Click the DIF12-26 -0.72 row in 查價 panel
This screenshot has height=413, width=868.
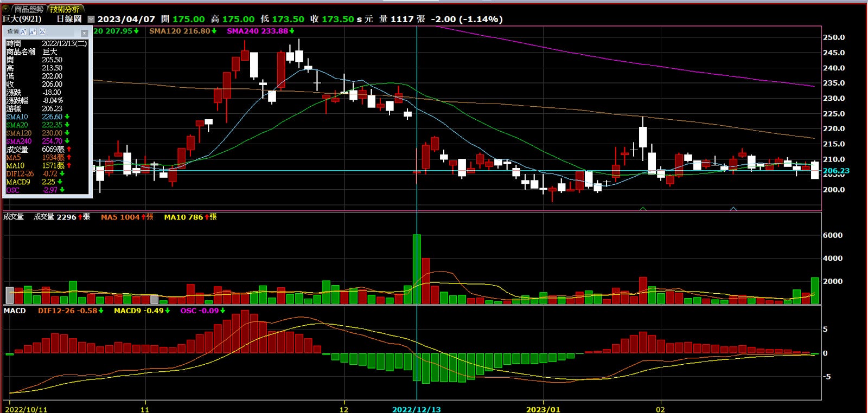click(x=46, y=173)
